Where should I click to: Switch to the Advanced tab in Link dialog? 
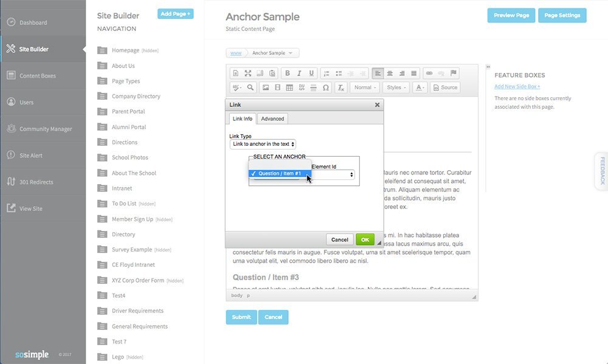[272, 118]
